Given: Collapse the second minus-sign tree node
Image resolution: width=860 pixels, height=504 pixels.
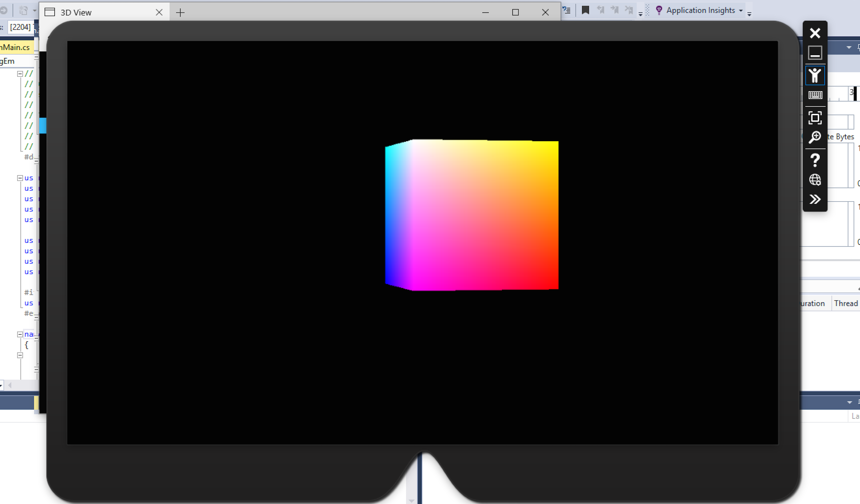Looking at the screenshot, I should [19, 176].
